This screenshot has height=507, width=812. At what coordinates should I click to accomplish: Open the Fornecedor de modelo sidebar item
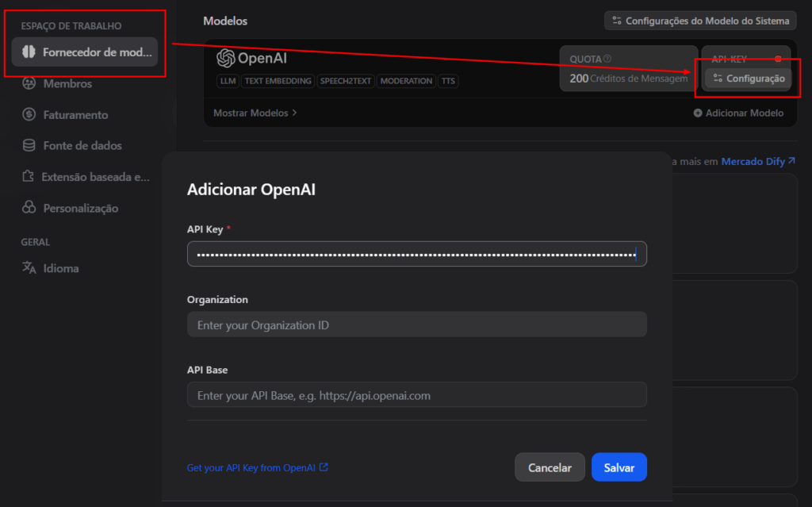[84, 52]
